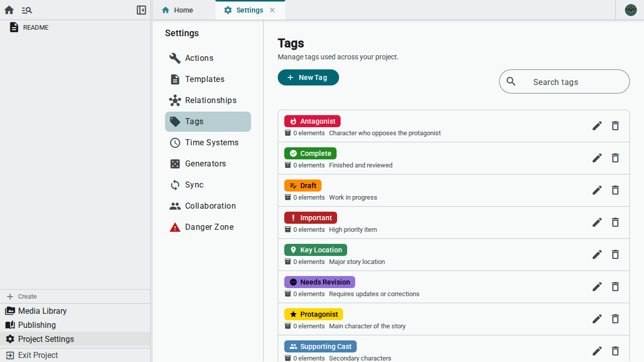Open the Media Library
Screen dimensions: 644x362
(x=75, y=311)
